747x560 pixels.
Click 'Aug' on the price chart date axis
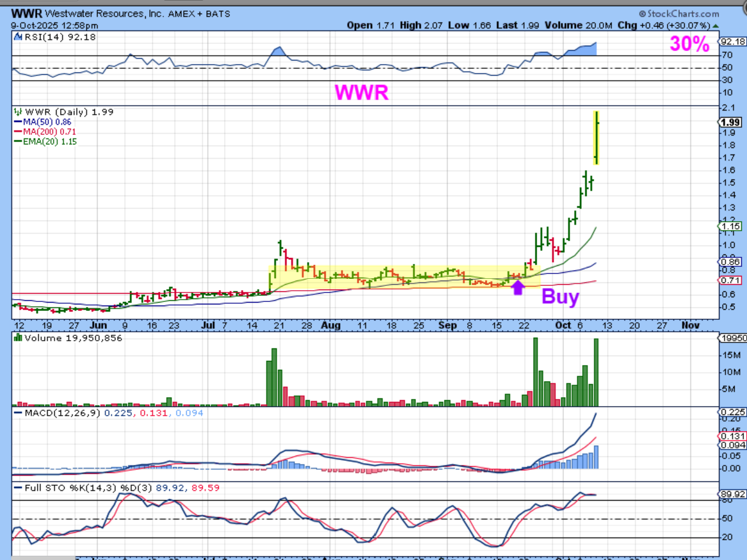(x=330, y=326)
